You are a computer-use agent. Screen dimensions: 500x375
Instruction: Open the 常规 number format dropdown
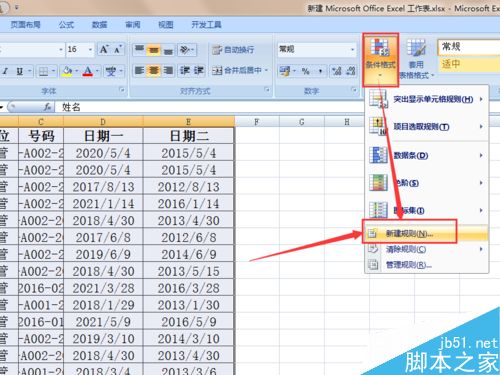coord(352,50)
